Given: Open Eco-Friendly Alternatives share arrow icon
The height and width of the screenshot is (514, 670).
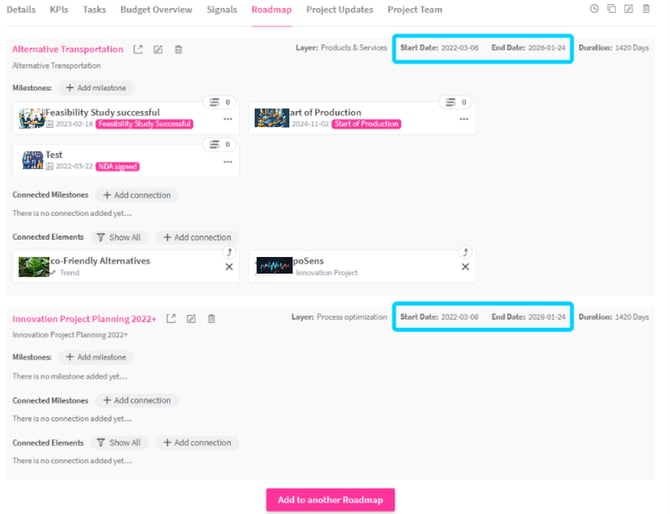Looking at the screenshot, I should (229, 252).
